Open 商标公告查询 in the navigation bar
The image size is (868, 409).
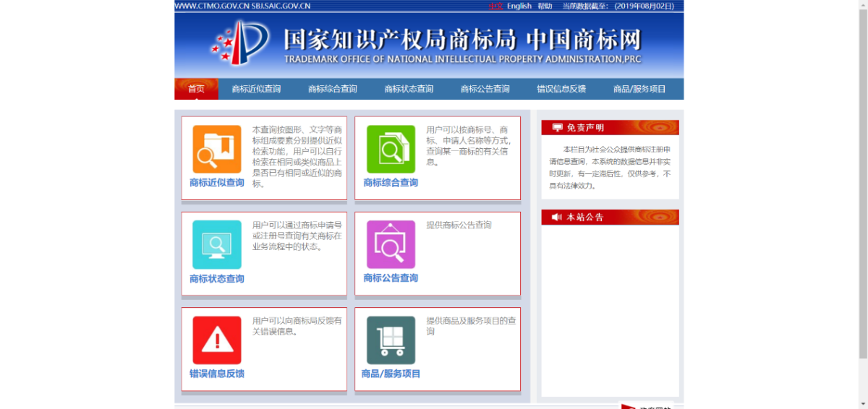[485, 89]
